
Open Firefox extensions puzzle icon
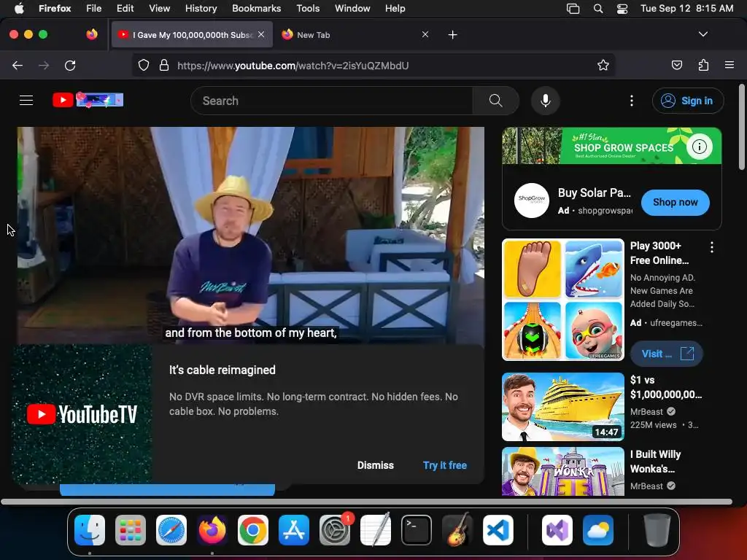pos(703,65)
